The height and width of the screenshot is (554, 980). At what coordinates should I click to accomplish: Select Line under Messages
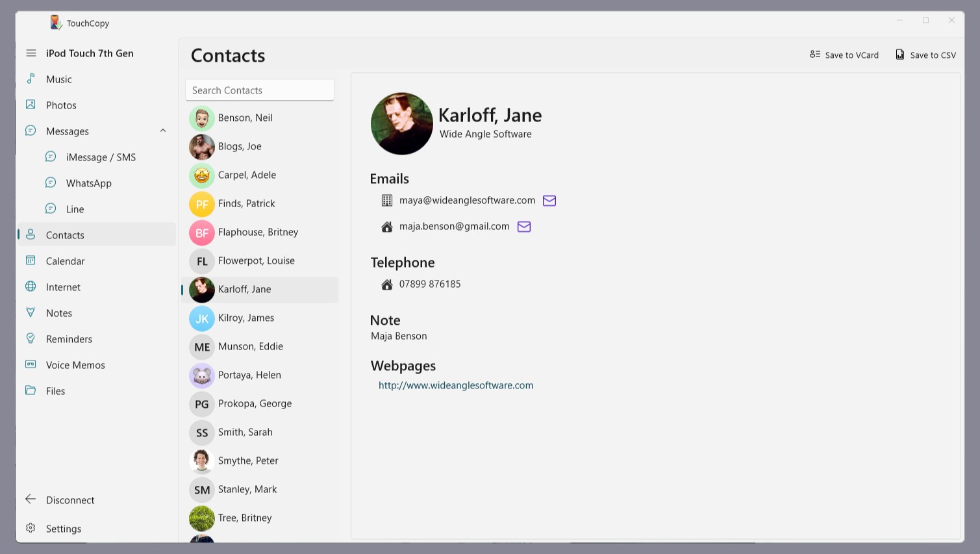[x=97, y=209]
